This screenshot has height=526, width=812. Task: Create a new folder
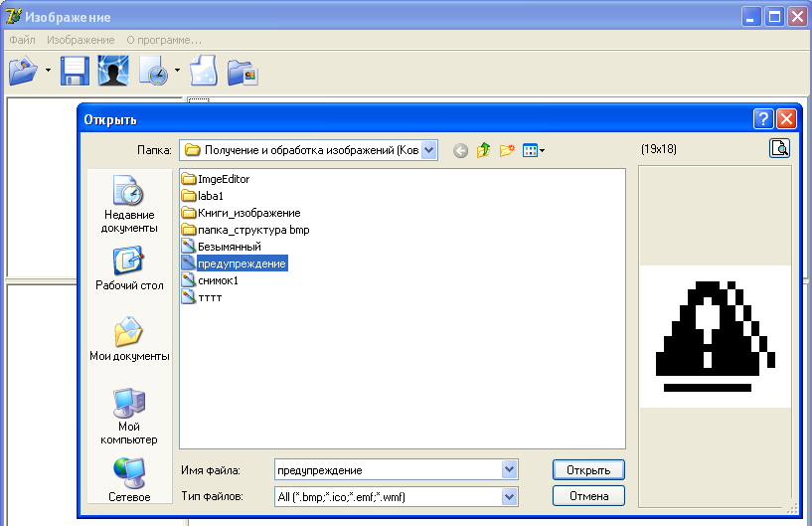(x=507, y=150)
